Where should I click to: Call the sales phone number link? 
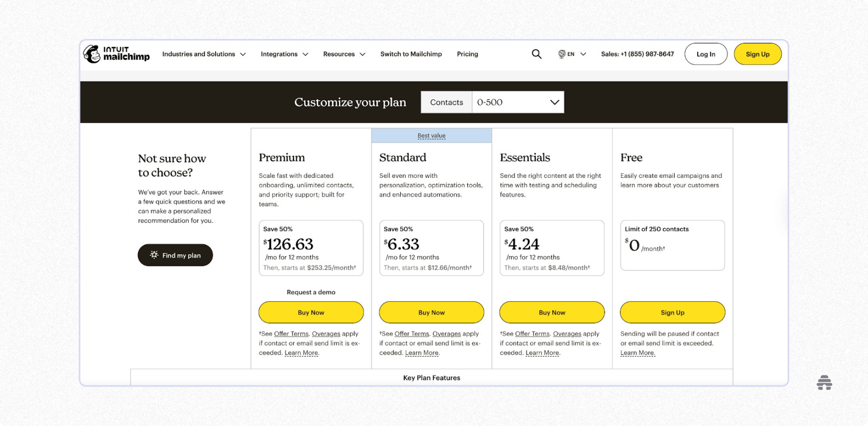point(637,54)
